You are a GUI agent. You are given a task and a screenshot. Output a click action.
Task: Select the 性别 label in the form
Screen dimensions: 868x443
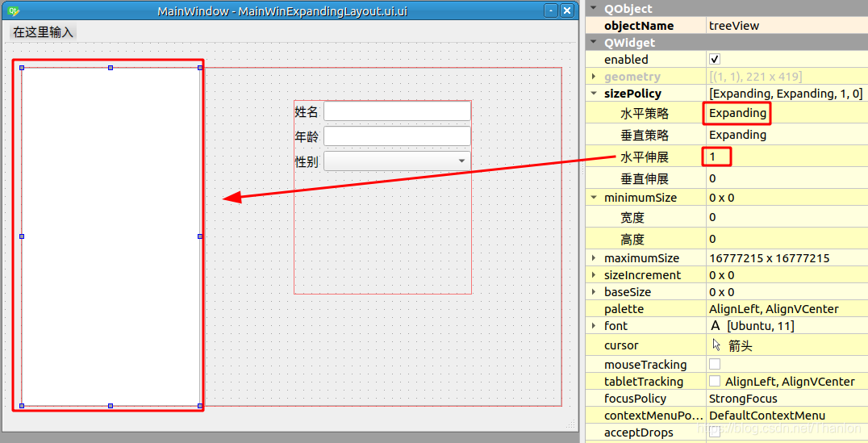[x=306, y=161]
